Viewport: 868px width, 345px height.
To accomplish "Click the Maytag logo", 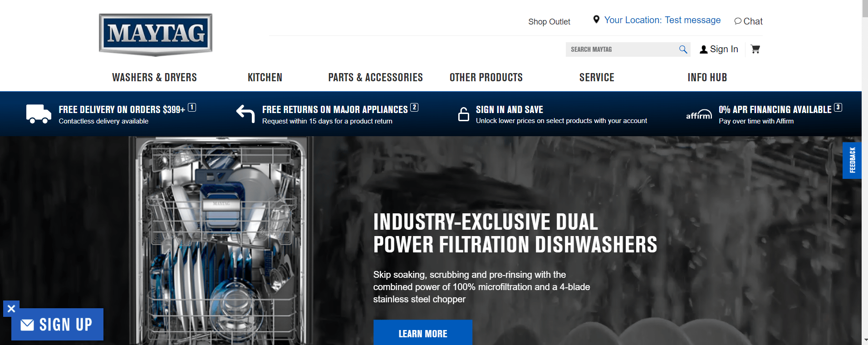I will click(156, 35).
